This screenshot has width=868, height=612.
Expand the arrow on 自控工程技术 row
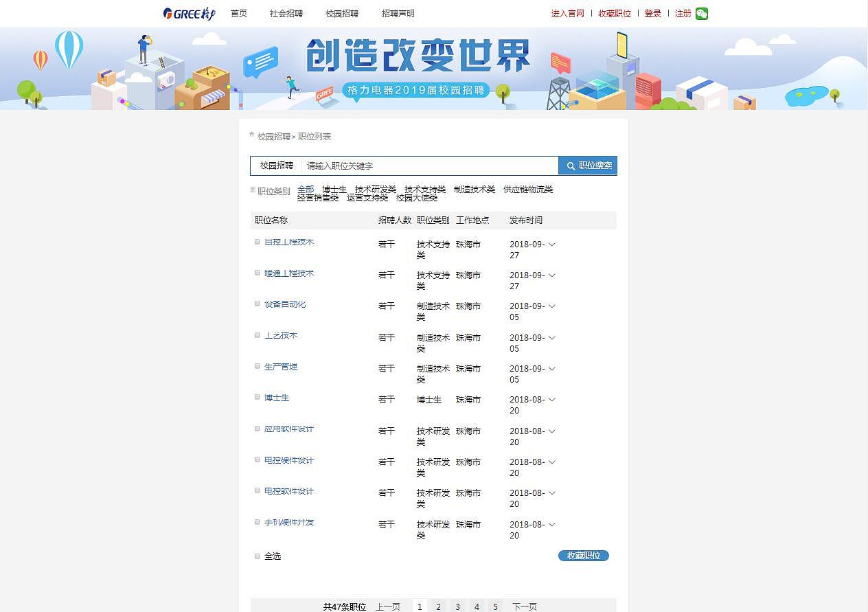[x=551, y=243]
